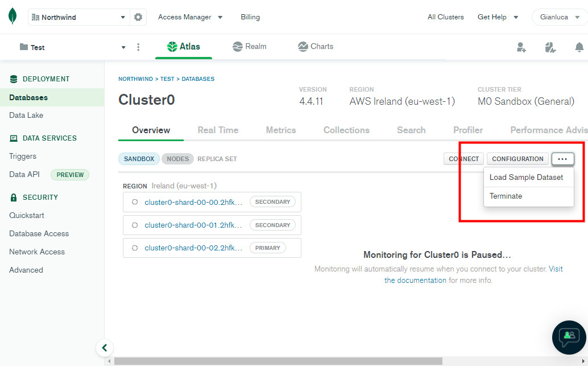This screenshot has height=366, width=588.
Task: Click the NODES badge
Action: point(178,159)
